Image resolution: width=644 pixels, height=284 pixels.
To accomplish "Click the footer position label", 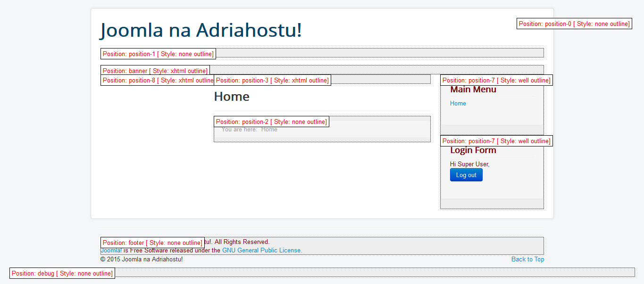I will [152, 243].
